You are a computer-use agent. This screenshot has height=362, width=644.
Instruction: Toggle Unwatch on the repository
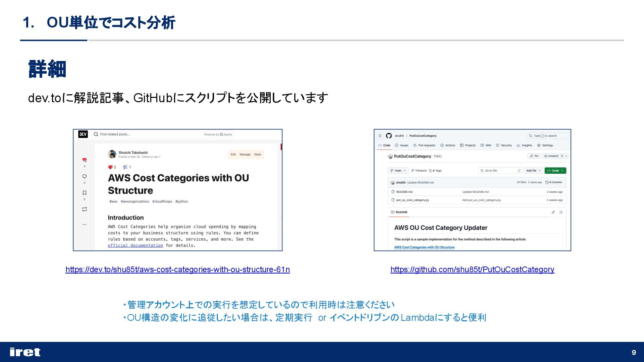[553, 156]
